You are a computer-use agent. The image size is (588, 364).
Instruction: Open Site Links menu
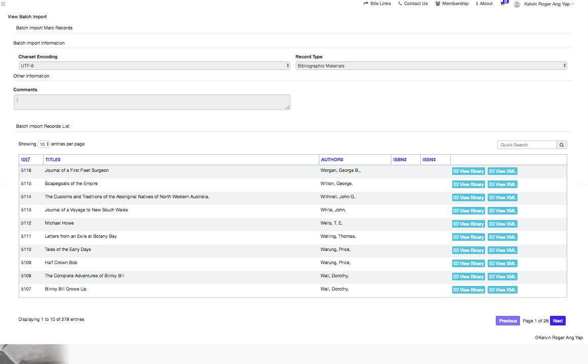377,4
